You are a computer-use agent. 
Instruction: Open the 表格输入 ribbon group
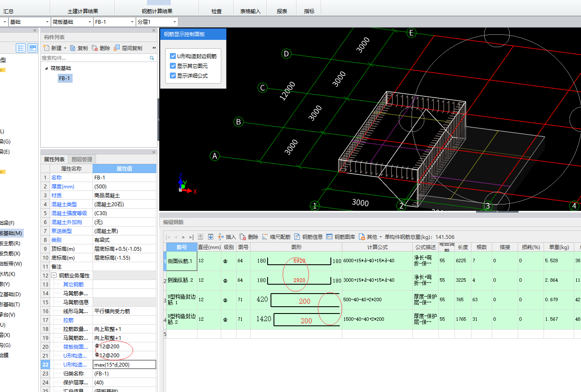pos(250,11)
